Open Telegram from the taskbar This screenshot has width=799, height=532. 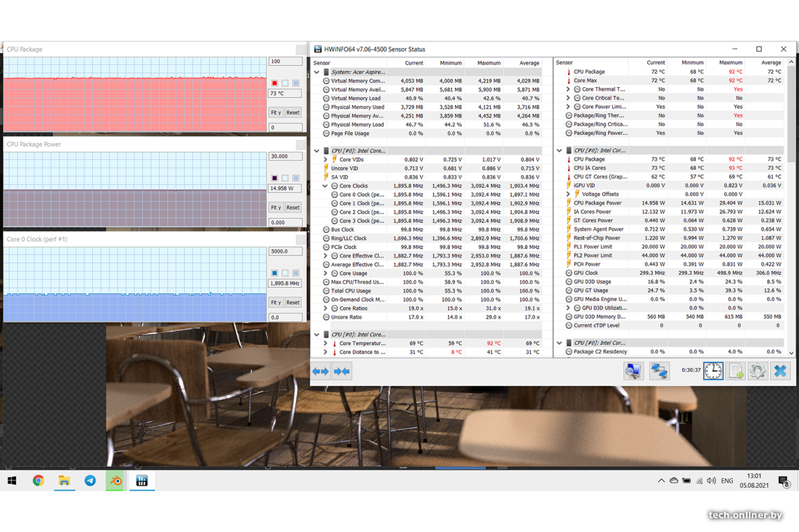pos(89,480)
